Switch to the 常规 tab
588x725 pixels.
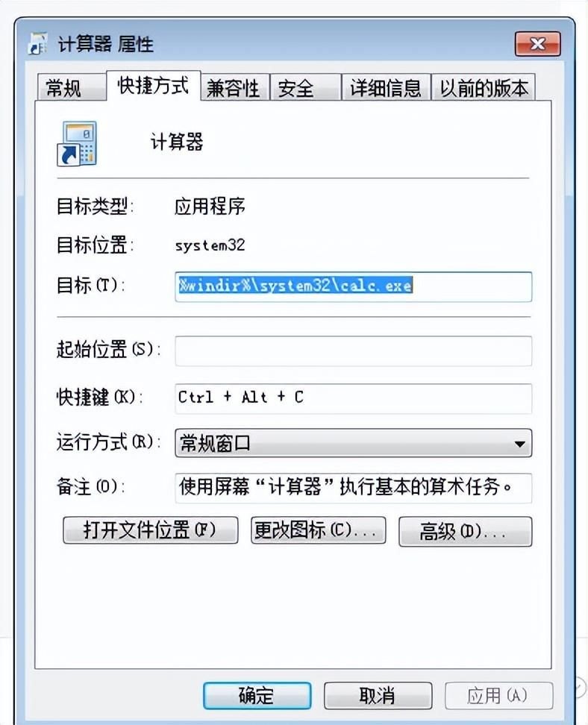(x=71, y=87)
